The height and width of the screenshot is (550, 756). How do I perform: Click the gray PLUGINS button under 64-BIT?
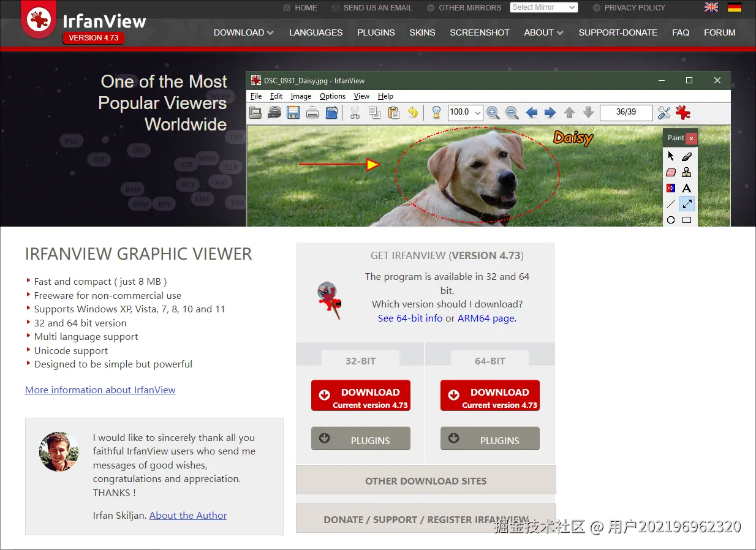point(490,439)
